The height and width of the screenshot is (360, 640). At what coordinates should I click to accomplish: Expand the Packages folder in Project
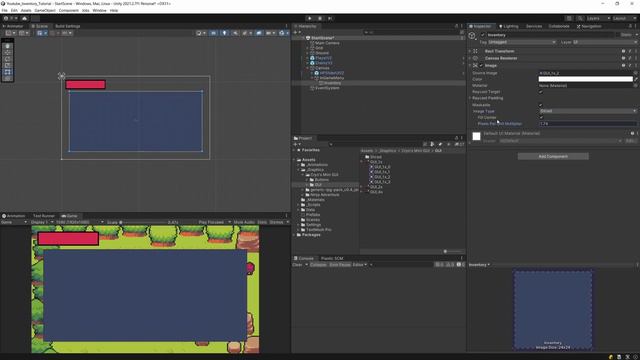tap(294, 235)
